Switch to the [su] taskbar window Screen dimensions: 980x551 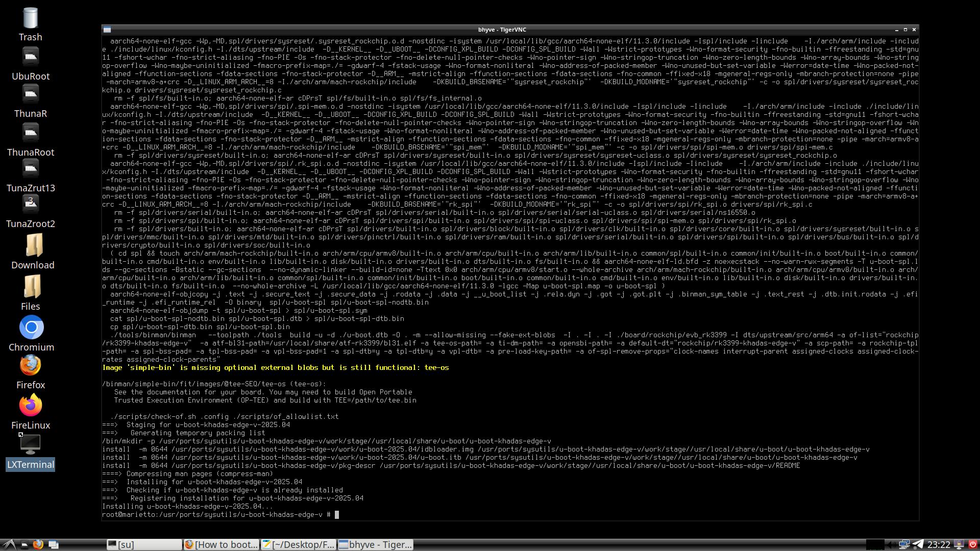pos(144,545)
